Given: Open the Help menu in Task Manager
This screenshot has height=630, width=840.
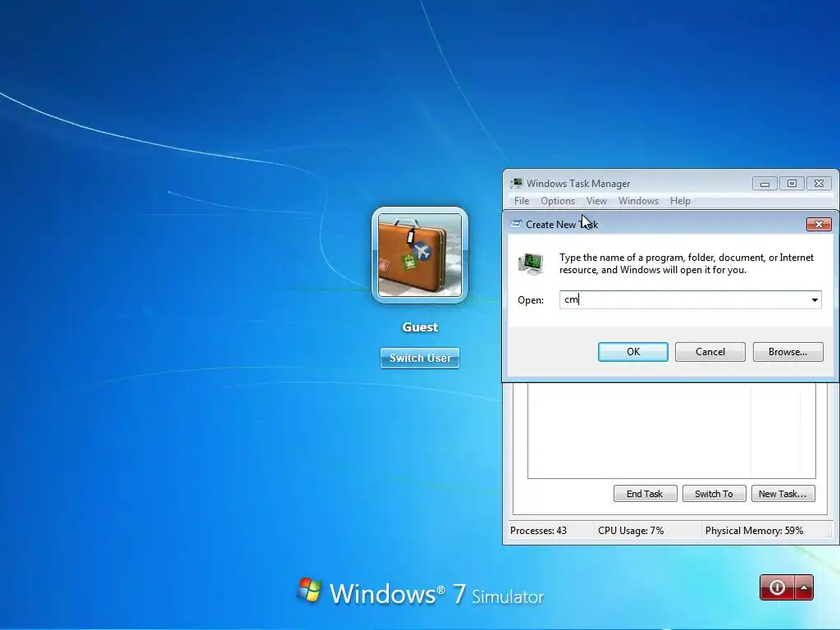Looking at the screenshot, I should pyautogui.click(x=680, y=201).
